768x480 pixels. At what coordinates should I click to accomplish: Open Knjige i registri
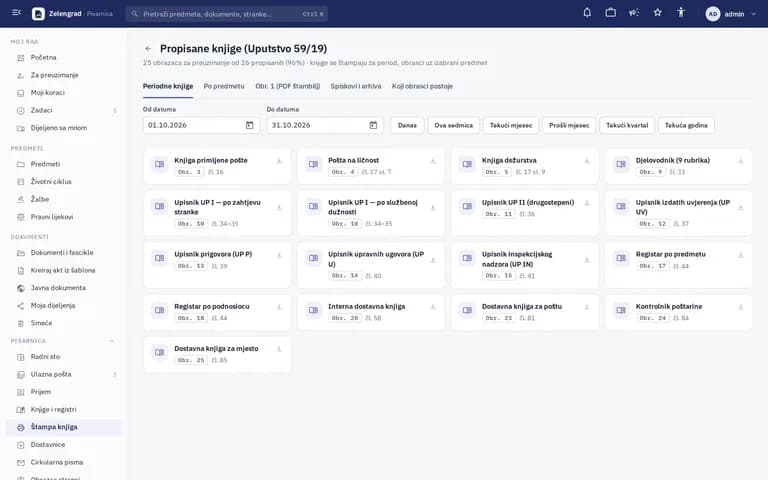(x=64, y=410)
